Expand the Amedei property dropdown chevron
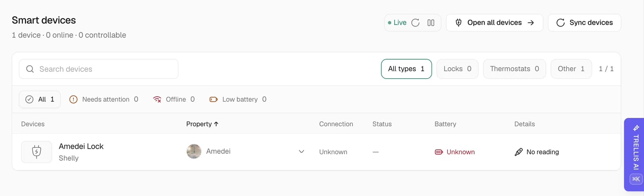This screenshot has height=196, width=644. click(301, 151)
